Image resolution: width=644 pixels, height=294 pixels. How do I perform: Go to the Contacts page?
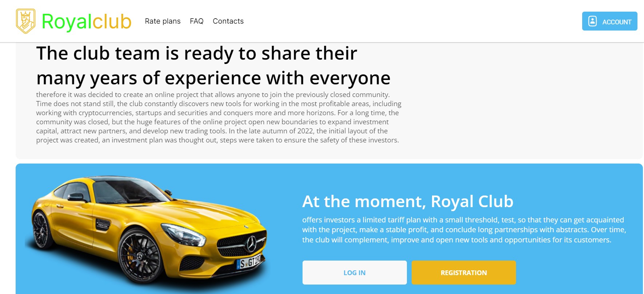coord(228,21)
